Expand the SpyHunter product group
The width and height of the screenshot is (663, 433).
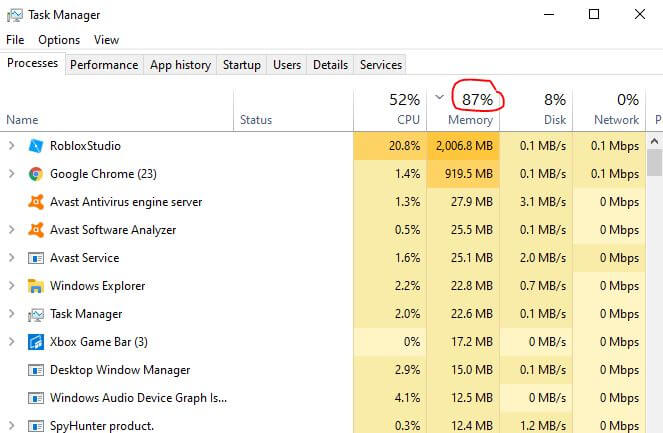tap(11, 425)
